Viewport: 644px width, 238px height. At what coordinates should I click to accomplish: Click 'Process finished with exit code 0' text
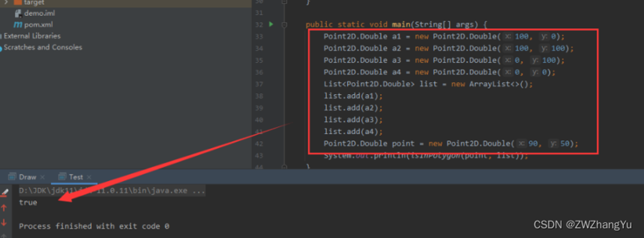pos(94,226)
